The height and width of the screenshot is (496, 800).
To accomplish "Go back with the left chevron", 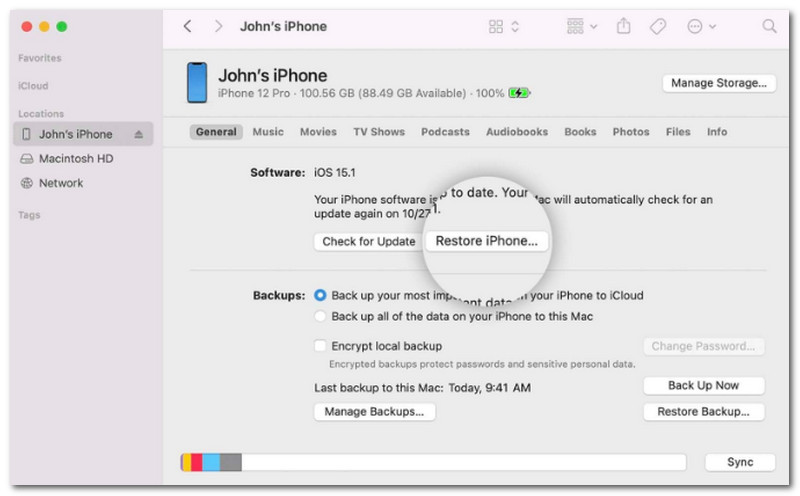I will (x=188, y=26).
